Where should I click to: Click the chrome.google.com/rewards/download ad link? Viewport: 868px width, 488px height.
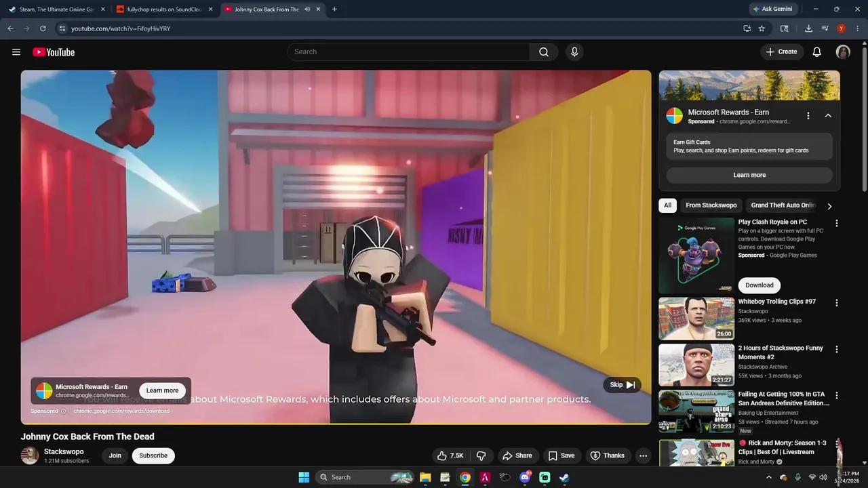[121, 411]
